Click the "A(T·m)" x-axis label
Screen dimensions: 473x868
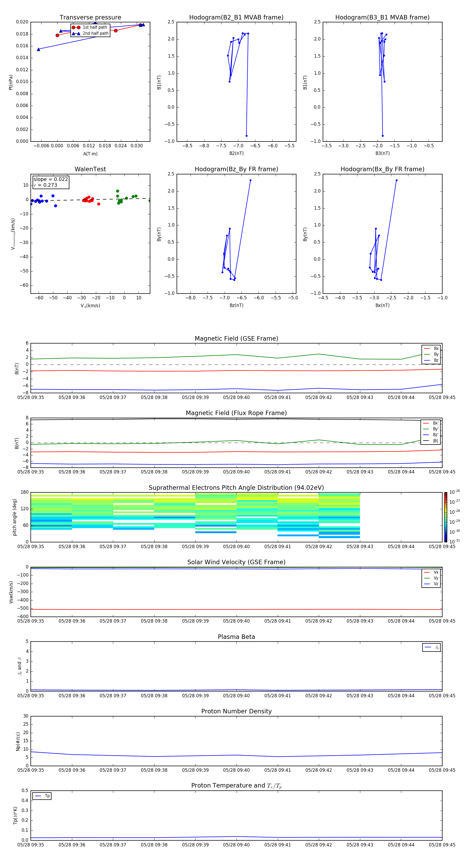coord(90,154)
